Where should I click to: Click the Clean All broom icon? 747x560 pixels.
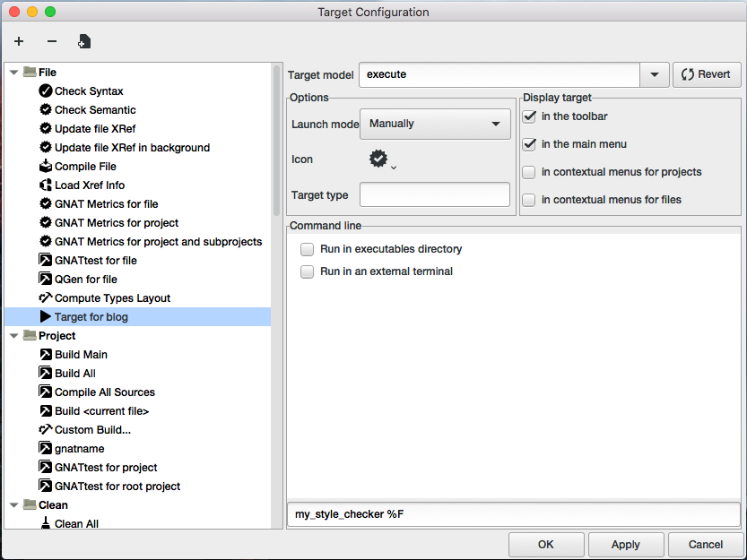[46, 524]
